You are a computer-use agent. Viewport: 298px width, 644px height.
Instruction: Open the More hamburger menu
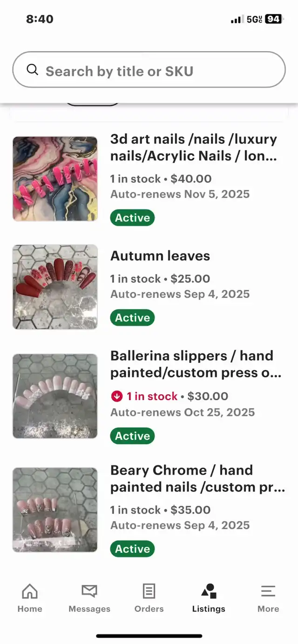pos(268,592)
